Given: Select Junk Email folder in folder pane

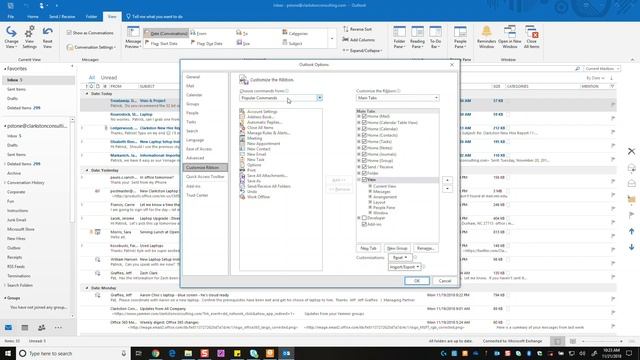Looking at the screenshot, I should (x=16, y=220).
